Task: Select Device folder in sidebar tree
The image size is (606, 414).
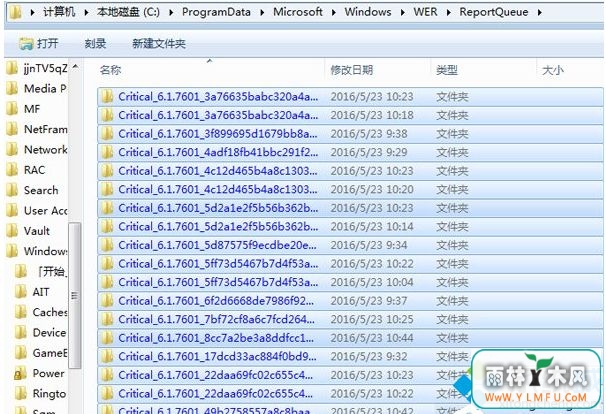Action: [49, 332]
